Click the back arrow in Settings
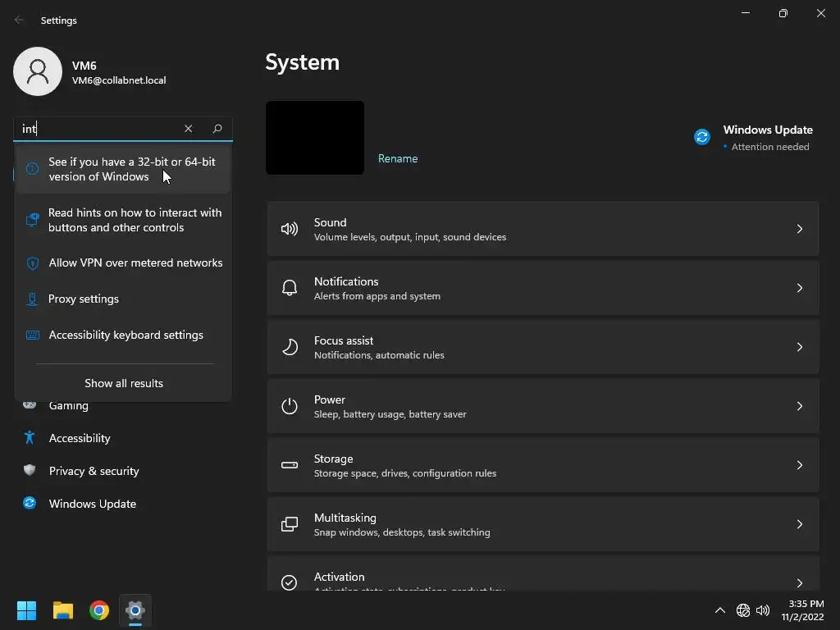Image resolution: width=840 pixels, height=630 pixels. click(20, 20)
